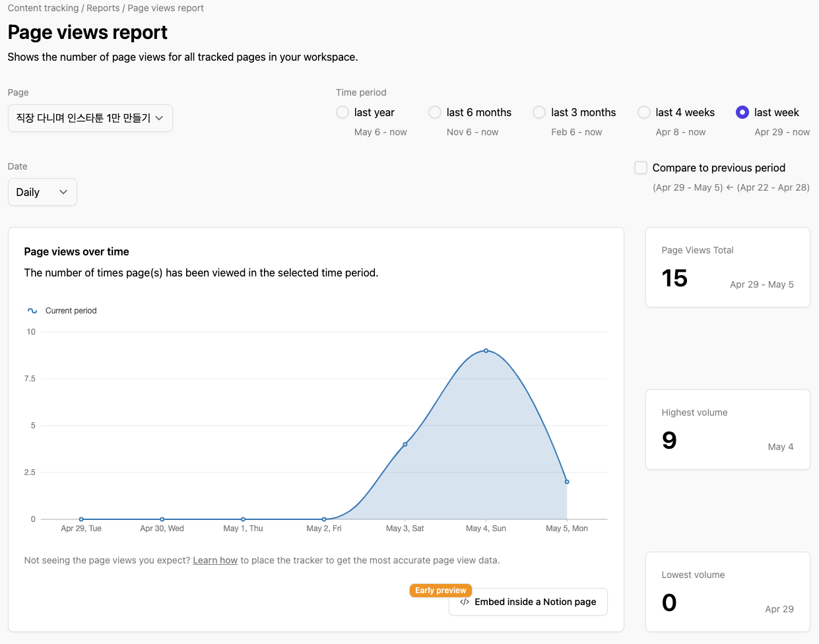Viewport: 819px width, 644px height.
Task: Click the May 5 data point on chart
Action: pyautogui.click(x=567, y=482)
